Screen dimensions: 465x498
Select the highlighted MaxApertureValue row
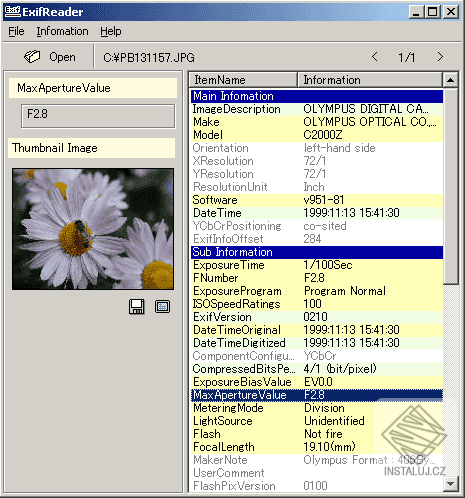click(x=317, y=395)
